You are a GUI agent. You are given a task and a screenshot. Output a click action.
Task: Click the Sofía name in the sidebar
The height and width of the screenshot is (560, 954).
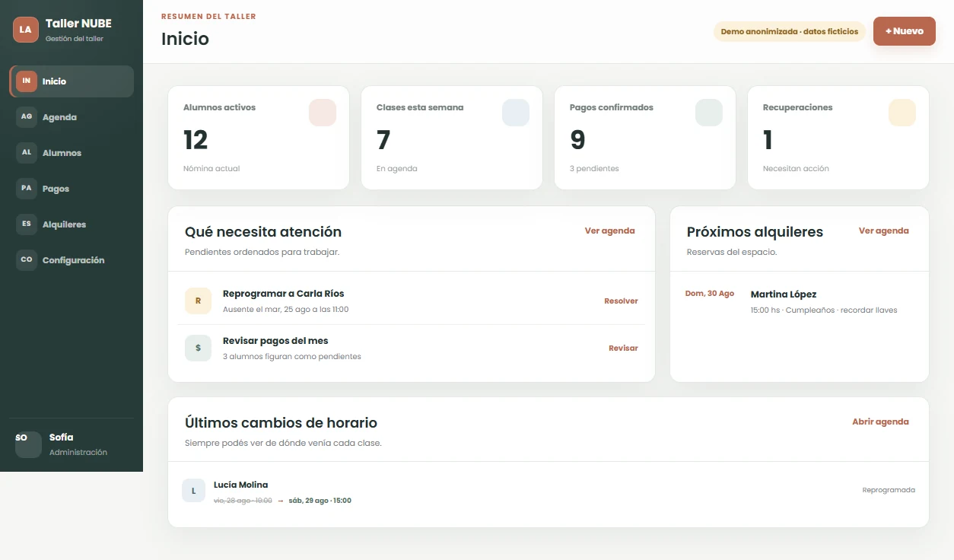[x=62, y=437]
